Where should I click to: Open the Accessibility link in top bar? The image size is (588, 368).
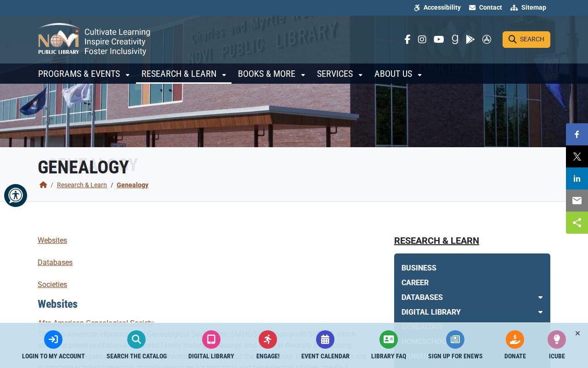pos(437,7)
